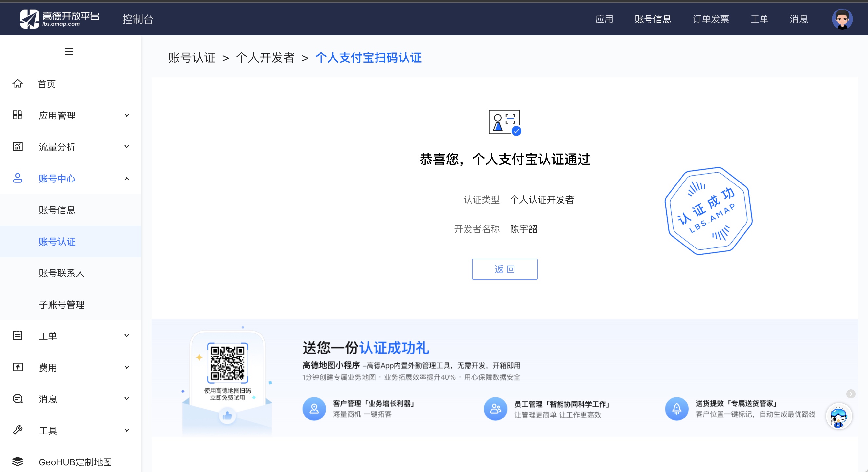This screenshot has width=868, height=472.
Task: Click the QR code image
Action: coord(227,363)
